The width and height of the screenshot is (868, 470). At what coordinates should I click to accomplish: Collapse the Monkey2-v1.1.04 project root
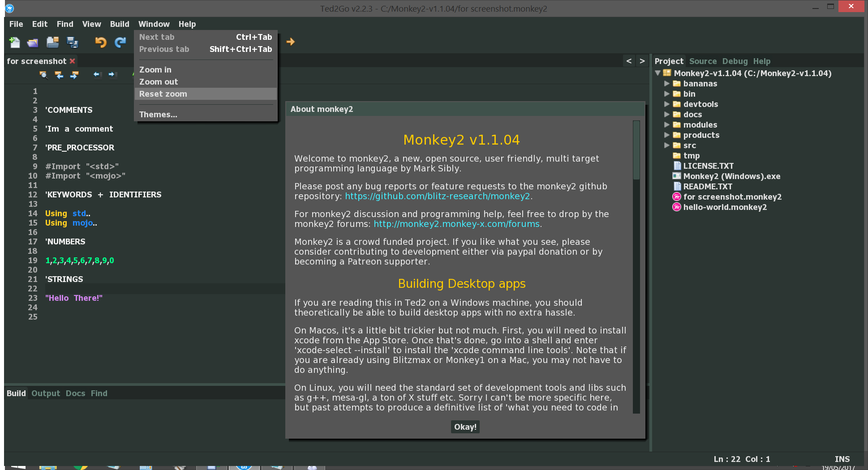pos(657,73)
